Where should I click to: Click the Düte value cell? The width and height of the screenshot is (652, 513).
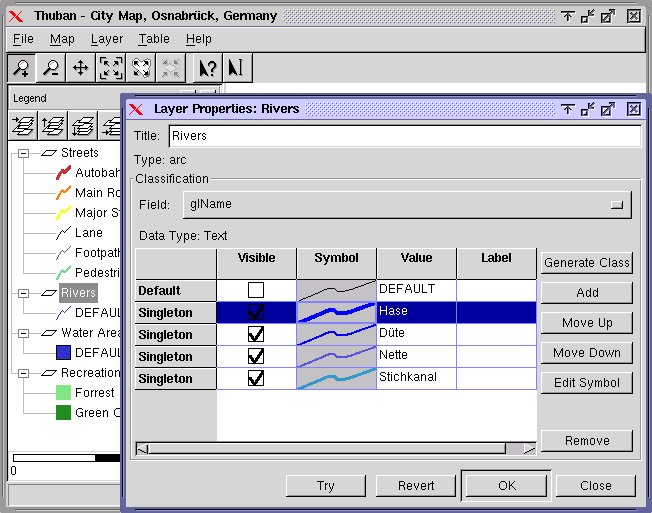pyautogui.click(x=416, y=334)
